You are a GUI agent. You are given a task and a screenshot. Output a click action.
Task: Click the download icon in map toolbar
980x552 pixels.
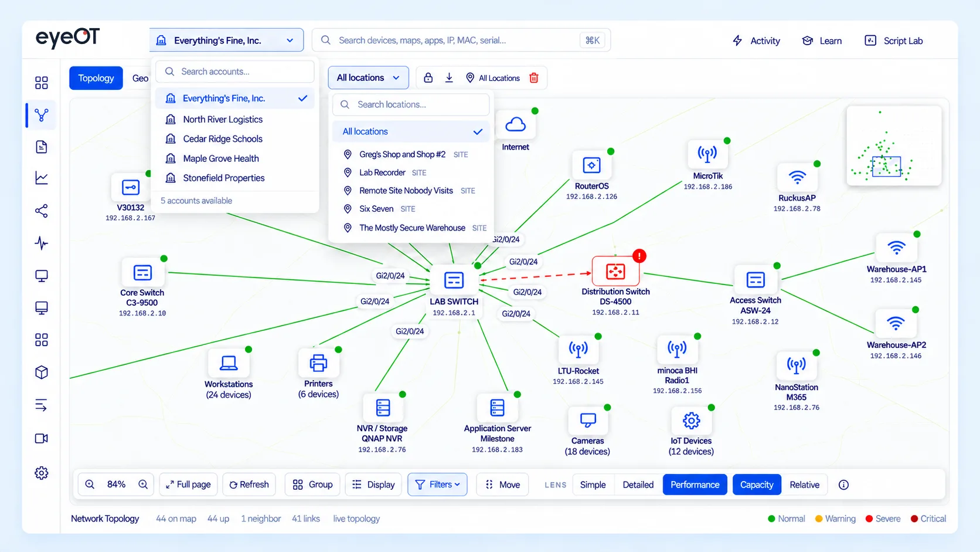tap(449, 78)
